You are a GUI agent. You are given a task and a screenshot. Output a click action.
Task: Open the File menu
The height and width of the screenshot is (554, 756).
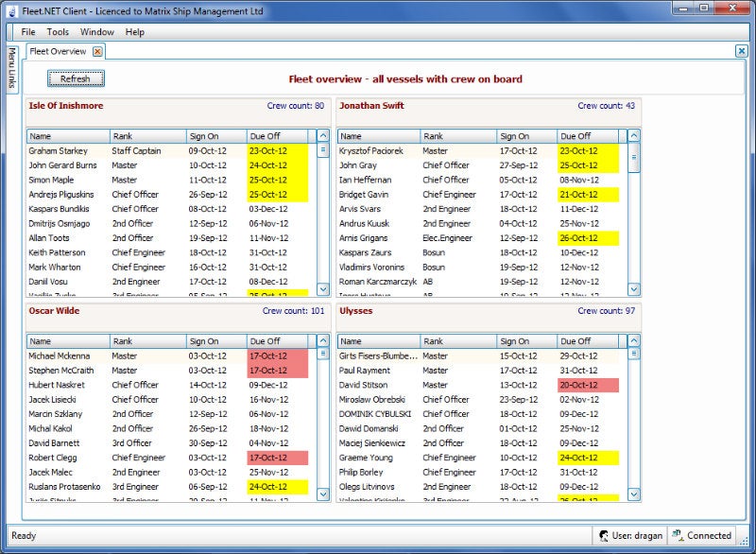(x=28, y=32)
